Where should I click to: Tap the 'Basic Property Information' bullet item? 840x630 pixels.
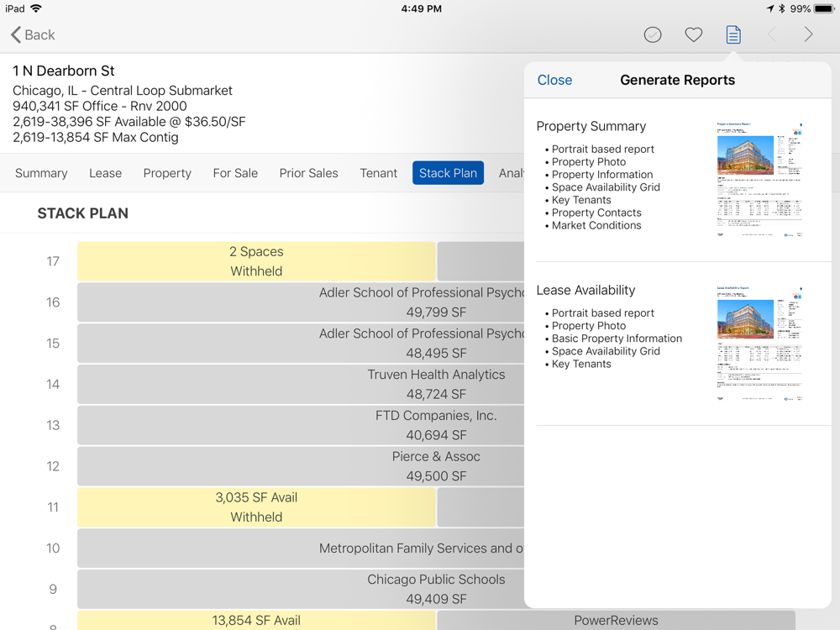tap(617, 339)
